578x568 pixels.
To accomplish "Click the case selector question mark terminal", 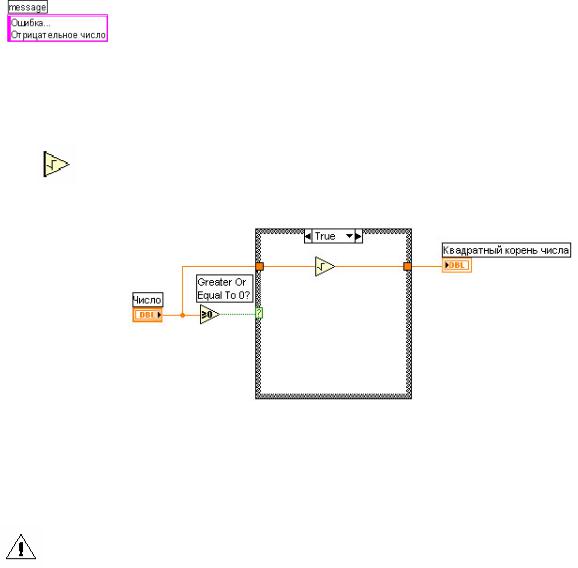I will pos(259,313).
